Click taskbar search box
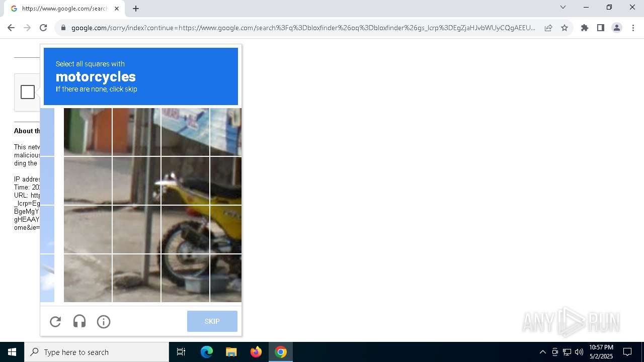Image resolution: width=644 pixels, height=362 pixels. 97,352
